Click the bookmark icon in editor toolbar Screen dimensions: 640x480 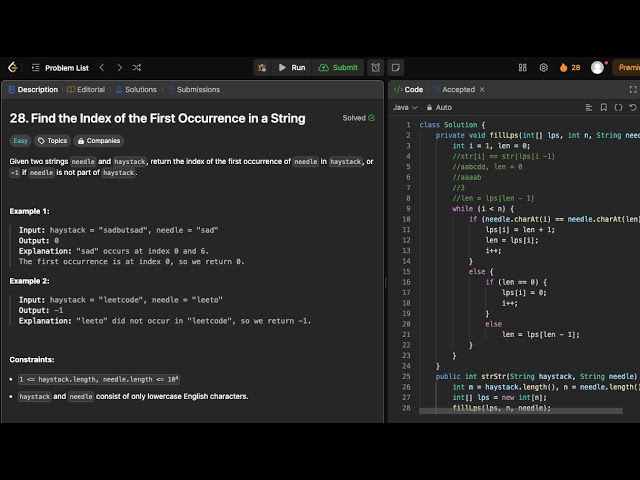coord(603,107)
